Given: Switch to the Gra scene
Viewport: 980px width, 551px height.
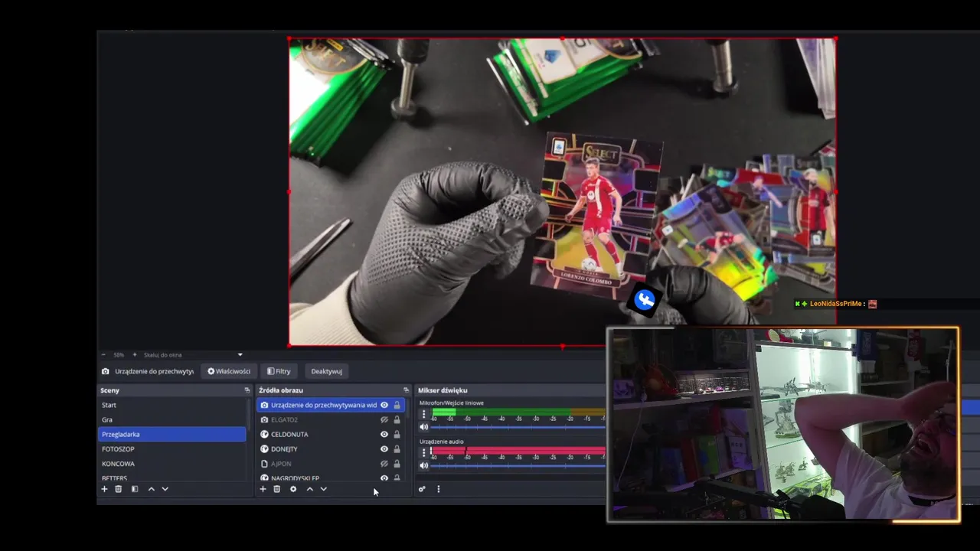Looking at the screenshot, I should pos(172,419).
